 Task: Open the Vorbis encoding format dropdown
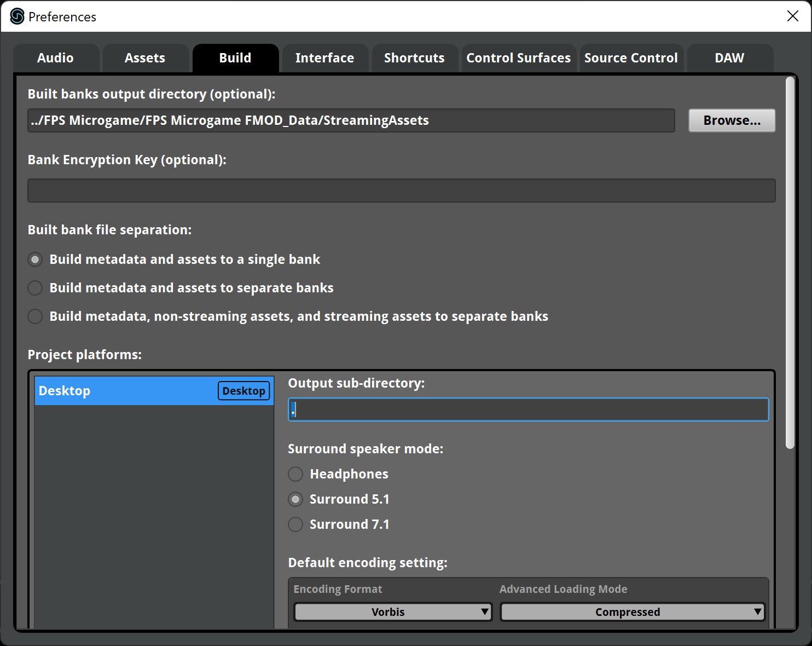[x=393, y=612]
